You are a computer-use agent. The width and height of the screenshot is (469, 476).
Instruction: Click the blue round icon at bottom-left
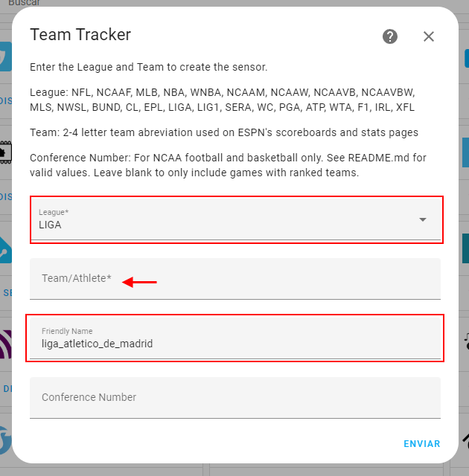point(6,440)
